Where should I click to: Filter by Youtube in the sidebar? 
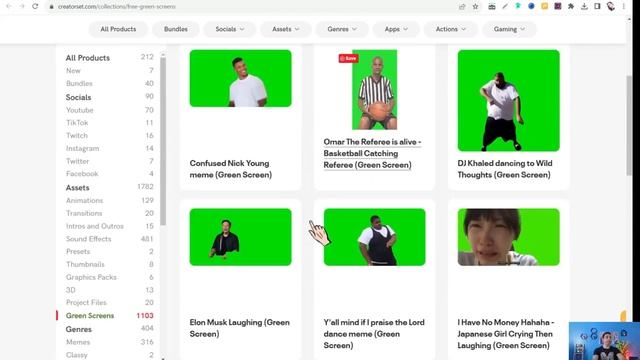tap(80, 110)
